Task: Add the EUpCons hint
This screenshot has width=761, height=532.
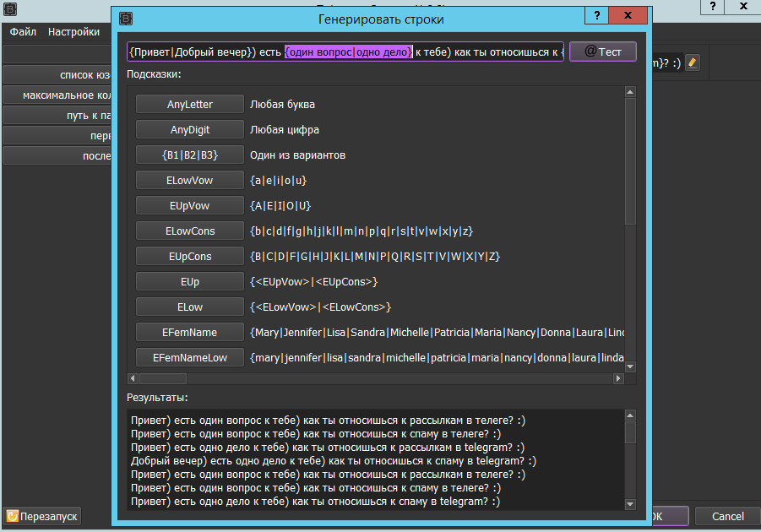Action: click(190, 257)
